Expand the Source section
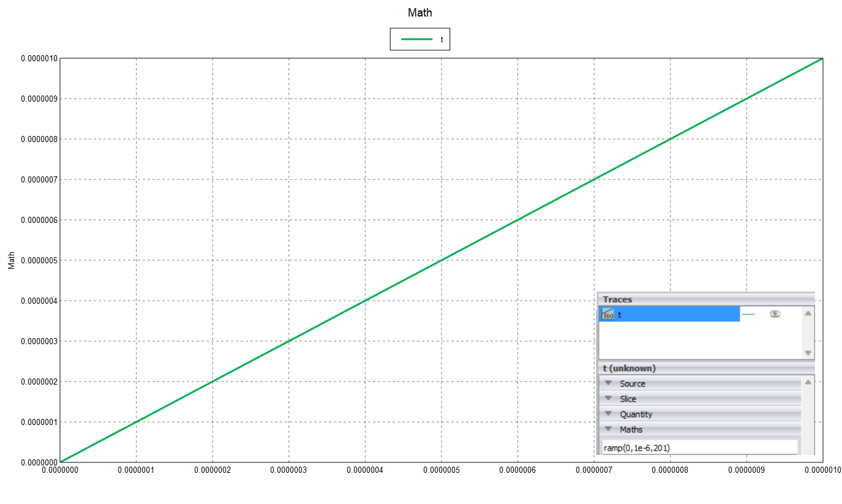The width and height of the screenshot is (842, 504). click(x=700, y=383)
